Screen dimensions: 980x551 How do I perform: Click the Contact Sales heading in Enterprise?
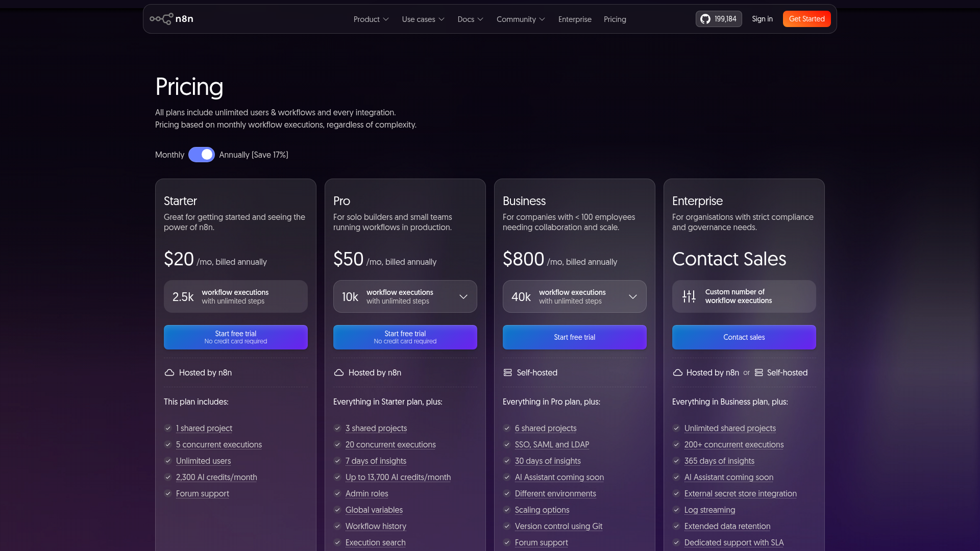tap(729, 259)
